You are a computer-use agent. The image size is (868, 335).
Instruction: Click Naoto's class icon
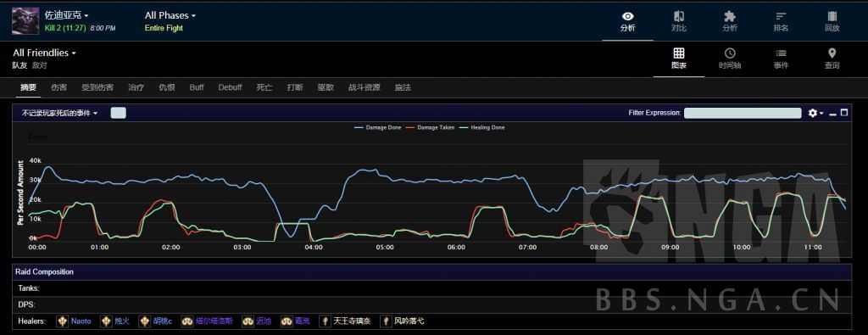point(62,321)
